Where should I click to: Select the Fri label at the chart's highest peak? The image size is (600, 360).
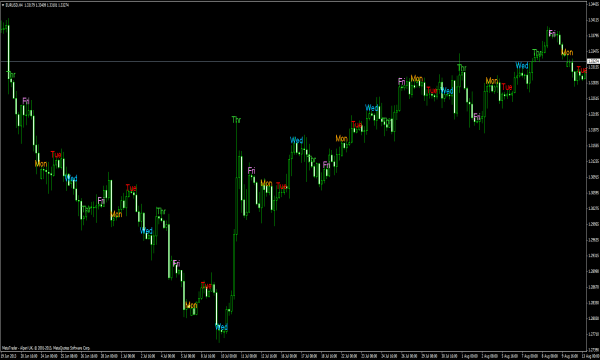pos(552,34)
